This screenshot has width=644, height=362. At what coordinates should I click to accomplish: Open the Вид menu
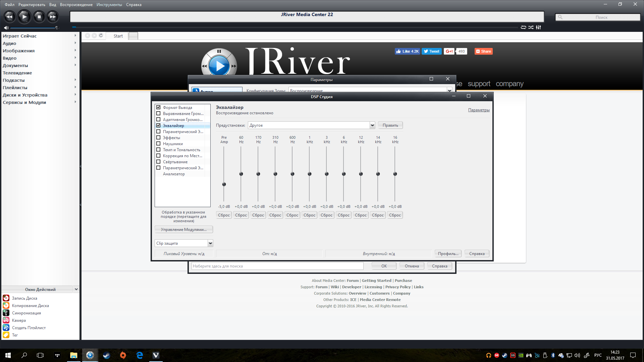(x=53, y=5)
